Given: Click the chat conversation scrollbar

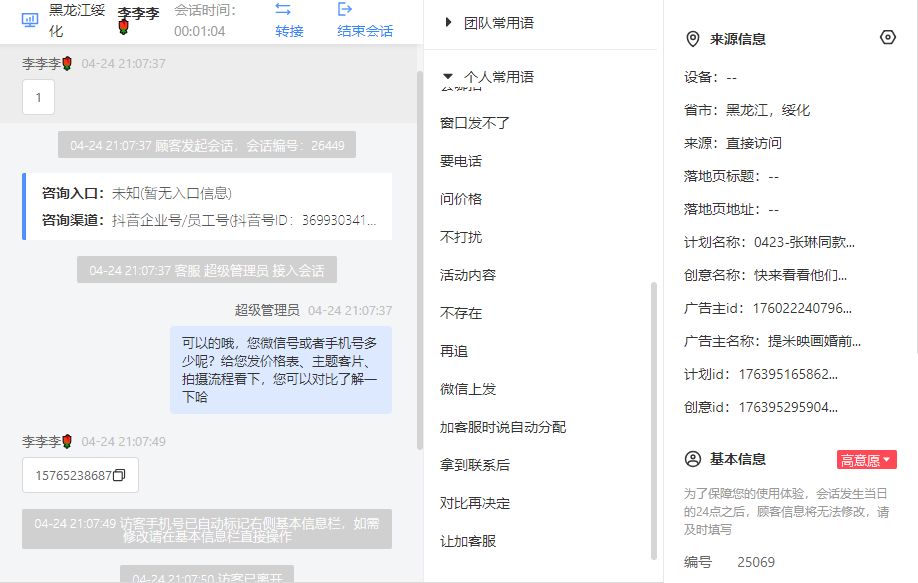Looking at the screenshot, I should (x=419, y=260).
